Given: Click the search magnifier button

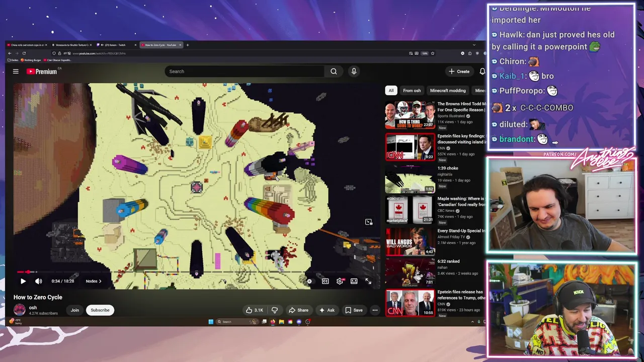Looking at the screenshot, I should point(334,71).
